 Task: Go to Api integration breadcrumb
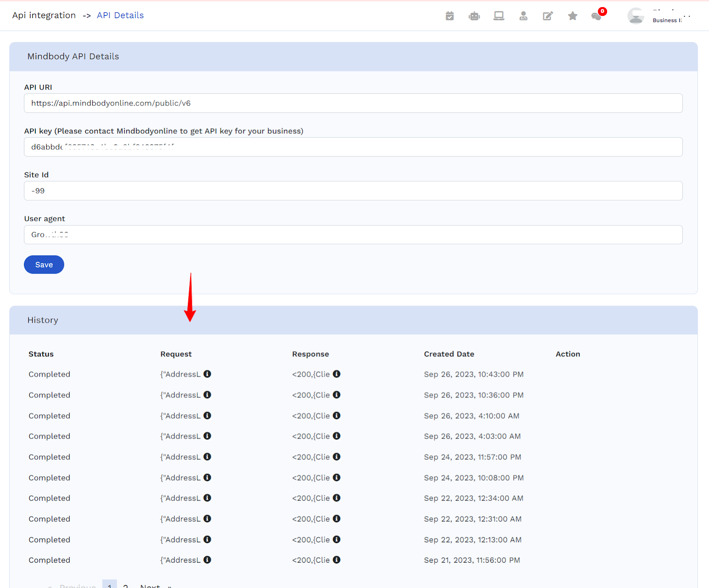(44, 15)
